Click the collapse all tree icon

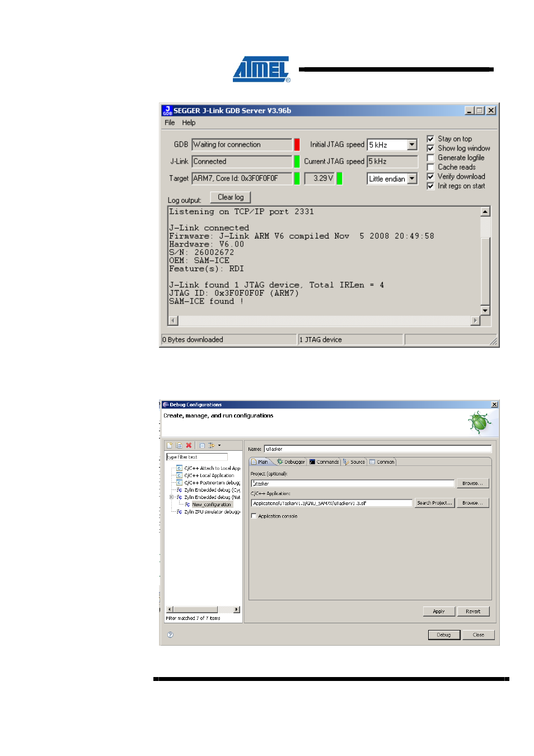202,446
